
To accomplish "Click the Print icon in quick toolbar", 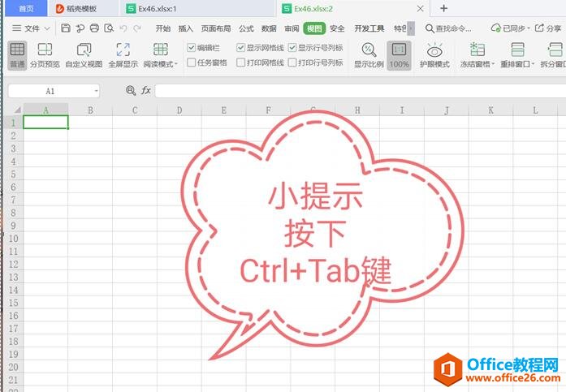I will pos(94,28).
